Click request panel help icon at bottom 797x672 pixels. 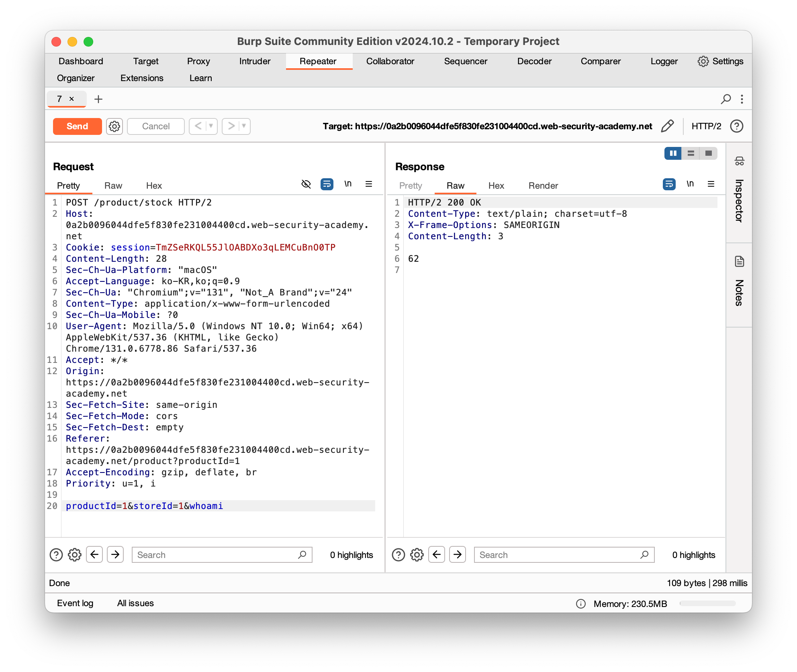tap(56, 555)
